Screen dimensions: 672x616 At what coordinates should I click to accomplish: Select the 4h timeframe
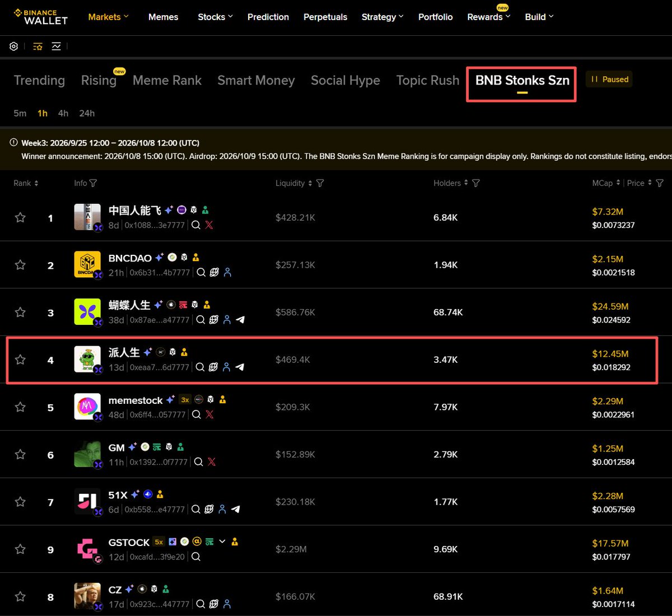(x=63, y=113)
